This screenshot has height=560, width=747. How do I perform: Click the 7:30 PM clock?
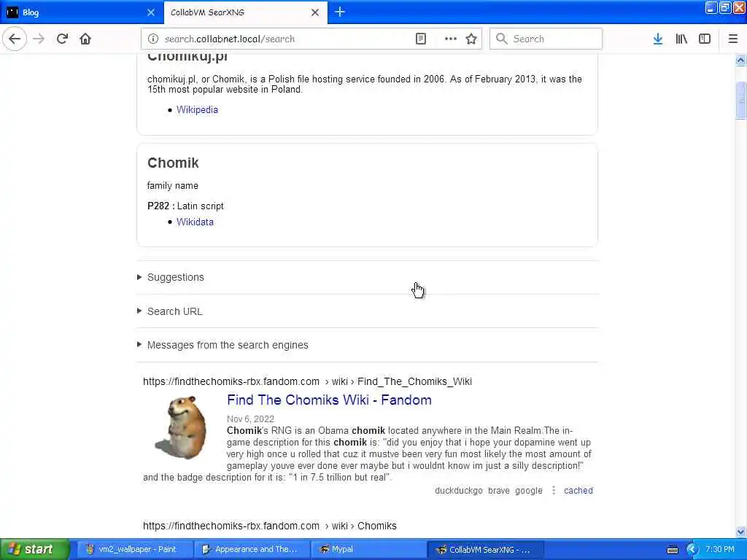pyautogui.click(x=720, y=549)
